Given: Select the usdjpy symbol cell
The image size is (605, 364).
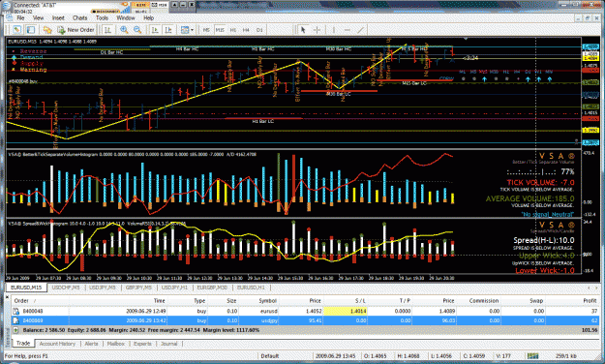Looking at the screenshot, I should click(270, 320).
